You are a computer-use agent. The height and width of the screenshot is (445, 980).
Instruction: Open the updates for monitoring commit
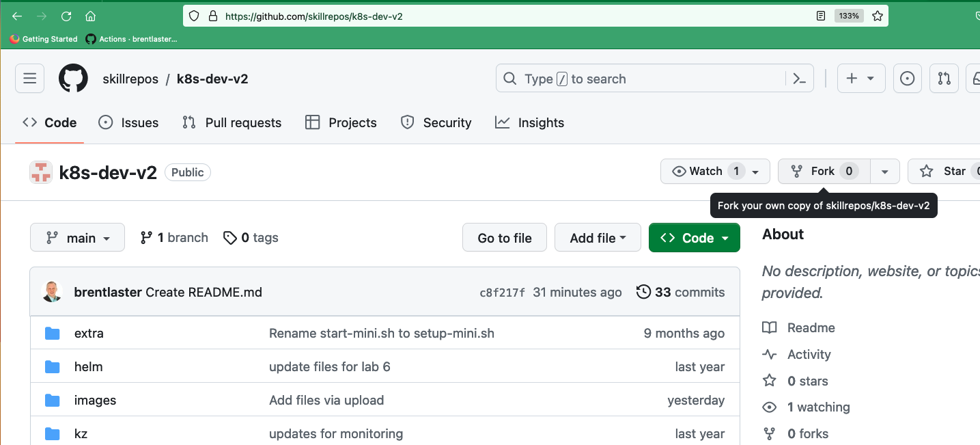tap(336, 433)
